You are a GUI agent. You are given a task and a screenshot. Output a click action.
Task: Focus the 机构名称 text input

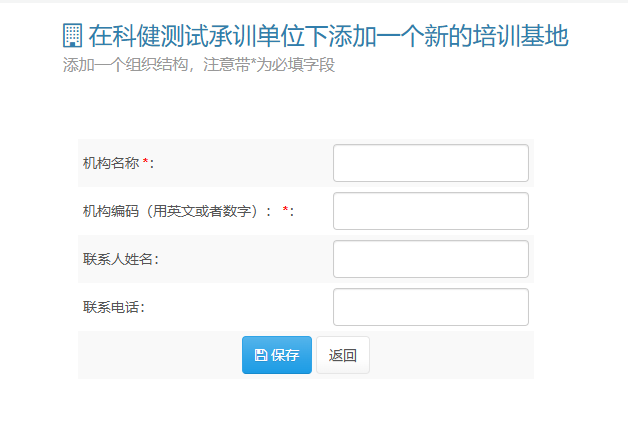point(430,163)
